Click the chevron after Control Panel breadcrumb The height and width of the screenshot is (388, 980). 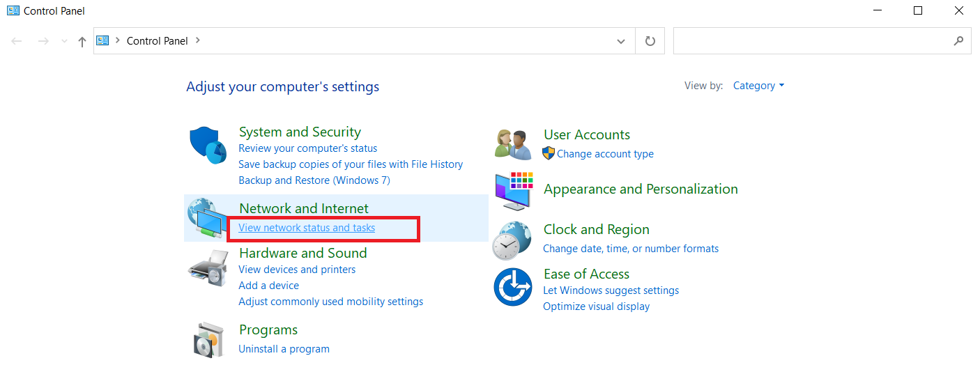click(198, 40)
